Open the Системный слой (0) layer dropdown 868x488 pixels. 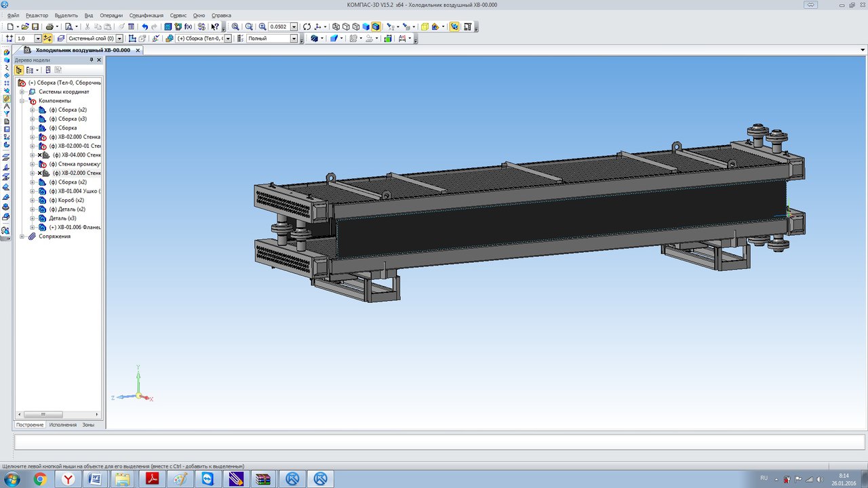coord(119,39)
